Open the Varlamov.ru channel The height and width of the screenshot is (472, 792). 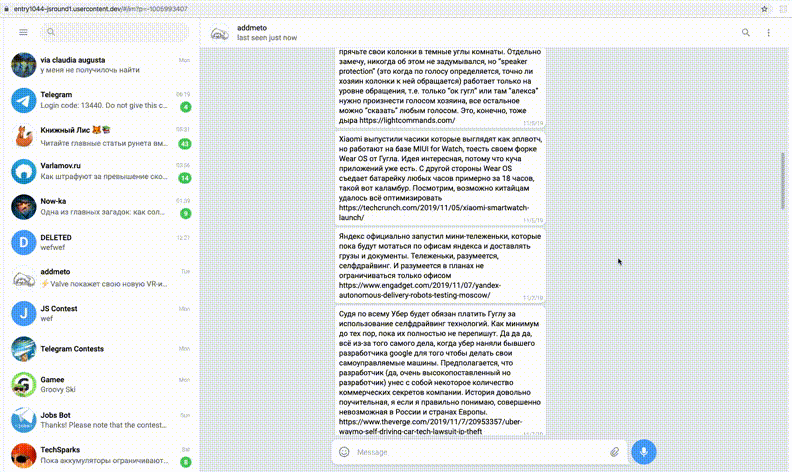(101, 171)
